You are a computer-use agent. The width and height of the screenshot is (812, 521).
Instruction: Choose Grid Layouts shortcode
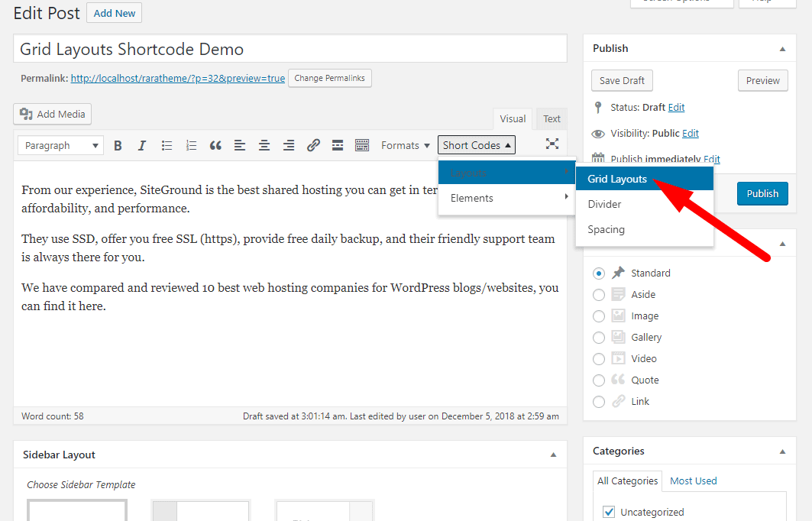point(644,179)
